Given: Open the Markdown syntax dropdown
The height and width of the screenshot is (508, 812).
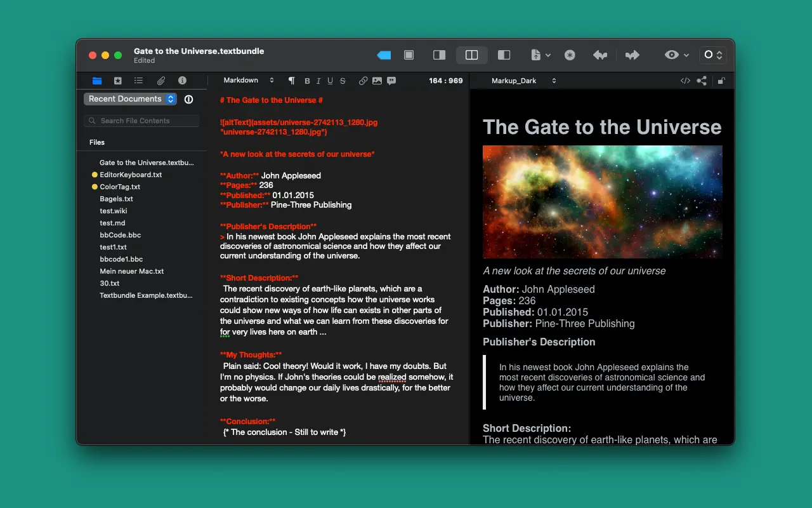Looking at the screenshot, I should pos(248,81).
